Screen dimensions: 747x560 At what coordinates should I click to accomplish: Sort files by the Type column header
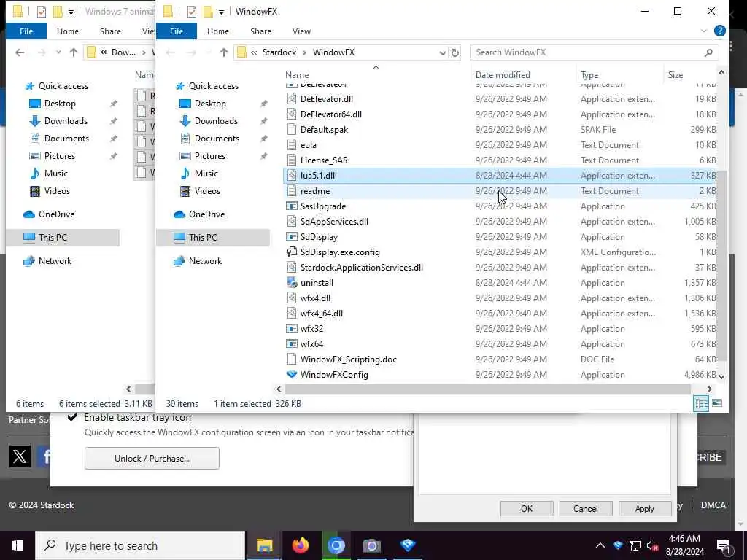[589, 75]
